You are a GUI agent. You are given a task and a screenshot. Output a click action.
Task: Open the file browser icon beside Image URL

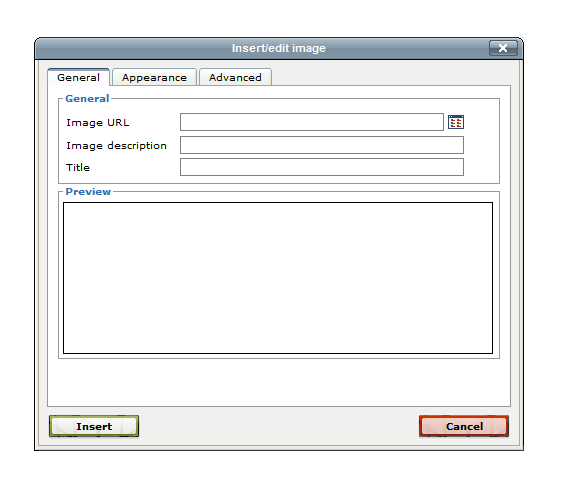455,122
